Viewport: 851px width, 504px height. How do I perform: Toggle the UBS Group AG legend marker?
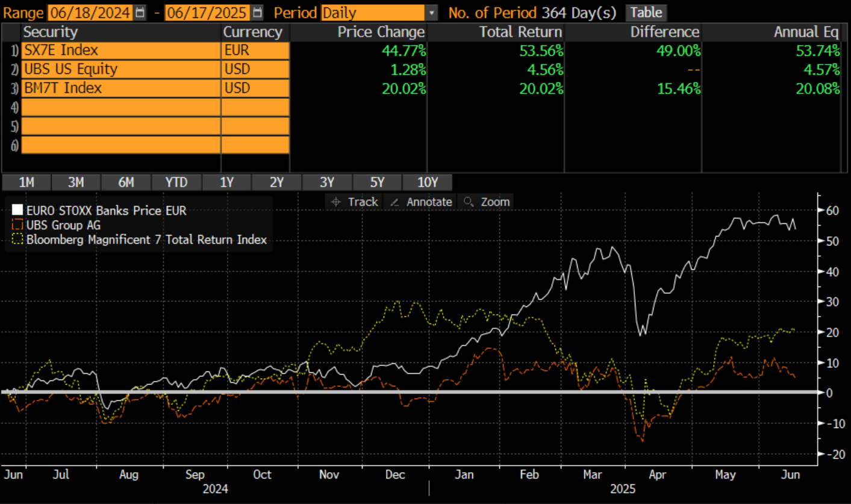coord(17,226)
